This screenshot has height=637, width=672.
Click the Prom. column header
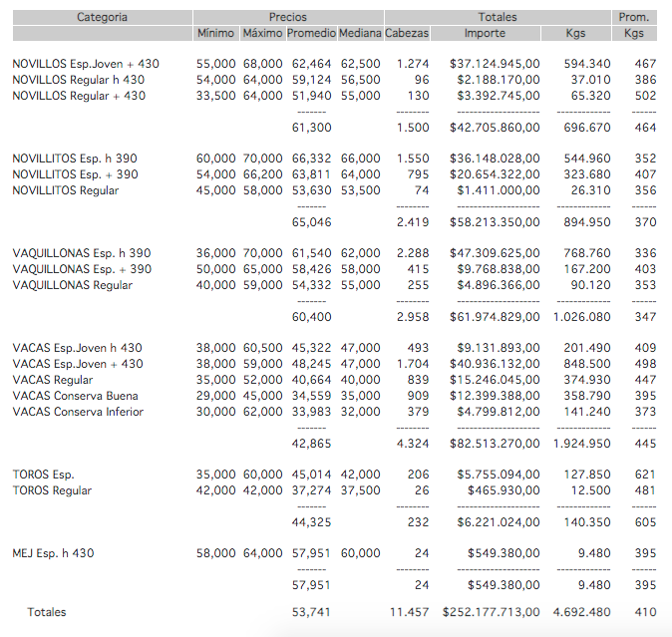(x=633, y=17)
